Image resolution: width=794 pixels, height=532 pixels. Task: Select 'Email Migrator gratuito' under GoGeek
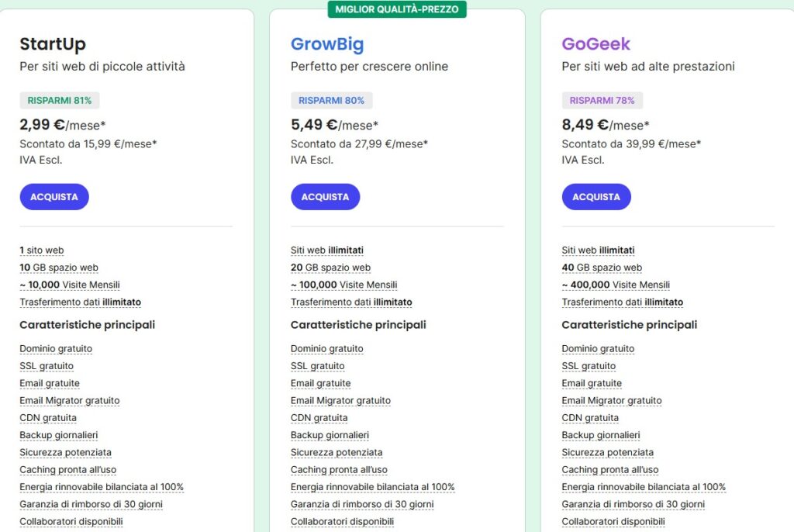point(612,400)
